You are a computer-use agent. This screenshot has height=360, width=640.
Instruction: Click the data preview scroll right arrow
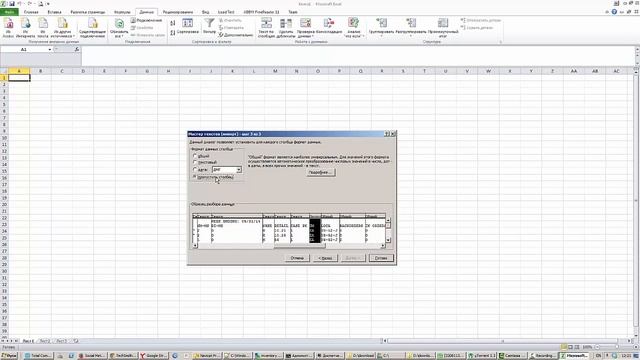point(382,245)
